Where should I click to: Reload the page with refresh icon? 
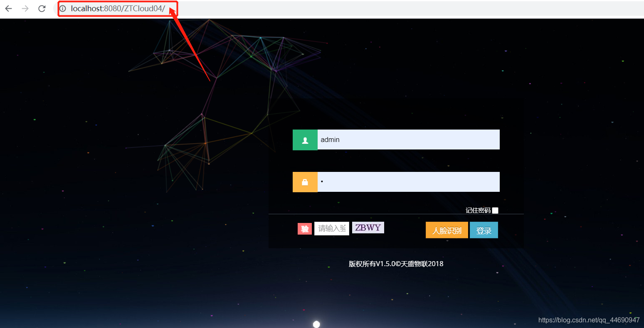point(42,8)
